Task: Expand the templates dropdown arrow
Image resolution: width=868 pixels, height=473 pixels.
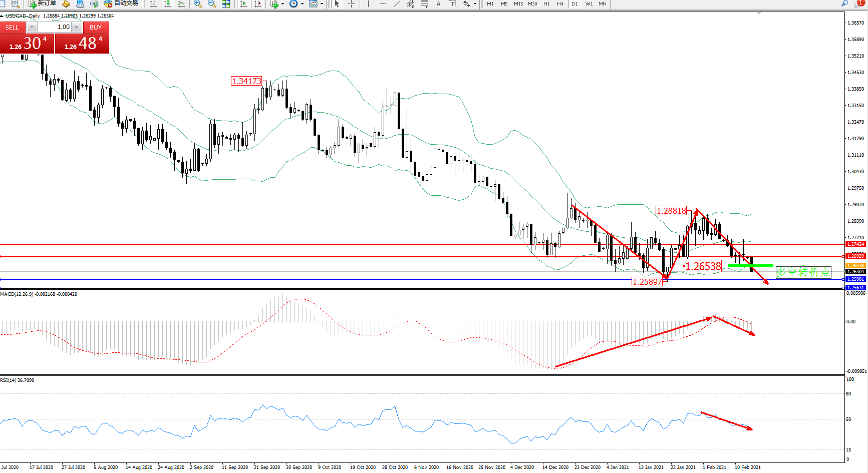Action: pyautogui.click(x=322, y=4)
